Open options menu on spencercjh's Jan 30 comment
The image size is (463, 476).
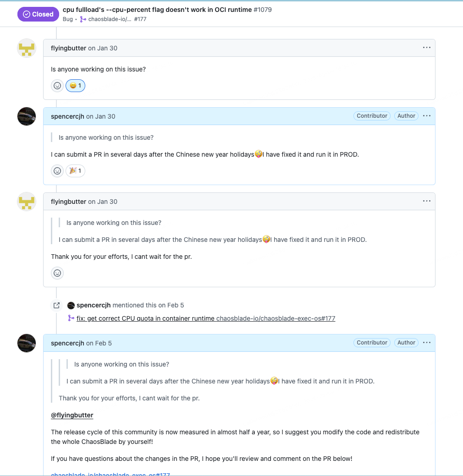[x=426, y=116]
